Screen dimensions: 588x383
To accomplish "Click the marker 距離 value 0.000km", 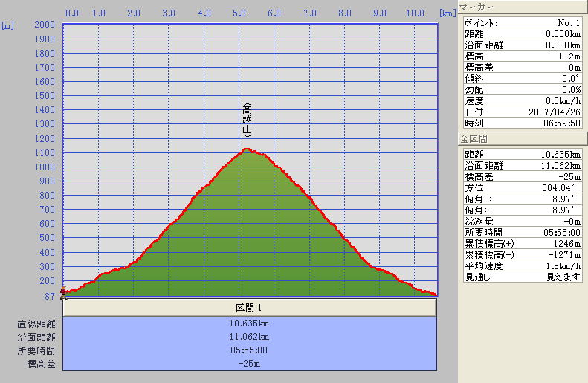I will 563,33.
